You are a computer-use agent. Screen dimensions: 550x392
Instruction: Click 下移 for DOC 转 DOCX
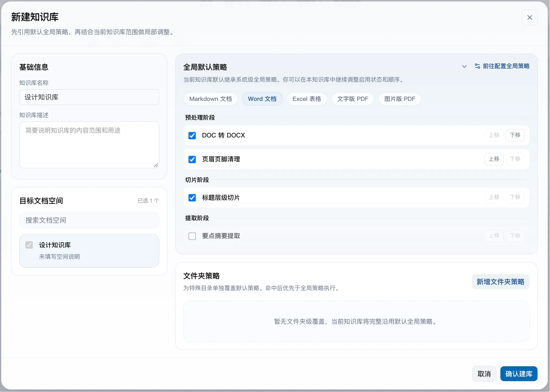tap(515, 135)
